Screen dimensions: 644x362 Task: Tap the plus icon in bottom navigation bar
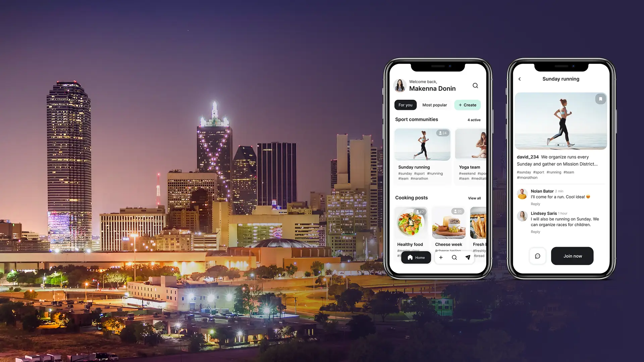click(440, 257)
